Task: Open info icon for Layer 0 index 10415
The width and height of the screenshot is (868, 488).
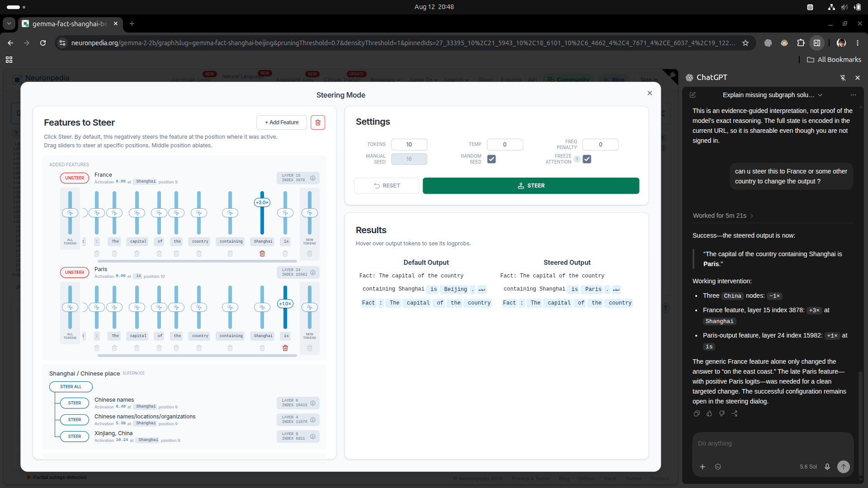Action: [313, 403]
